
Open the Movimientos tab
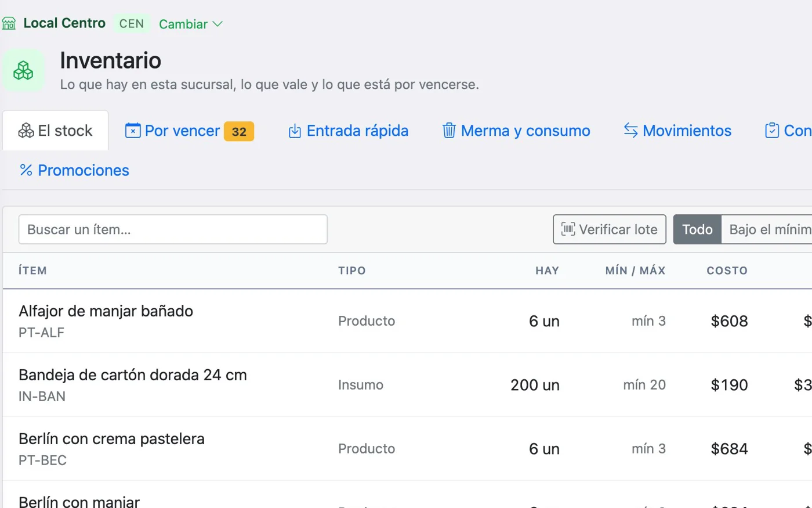[x=677, y=131]
